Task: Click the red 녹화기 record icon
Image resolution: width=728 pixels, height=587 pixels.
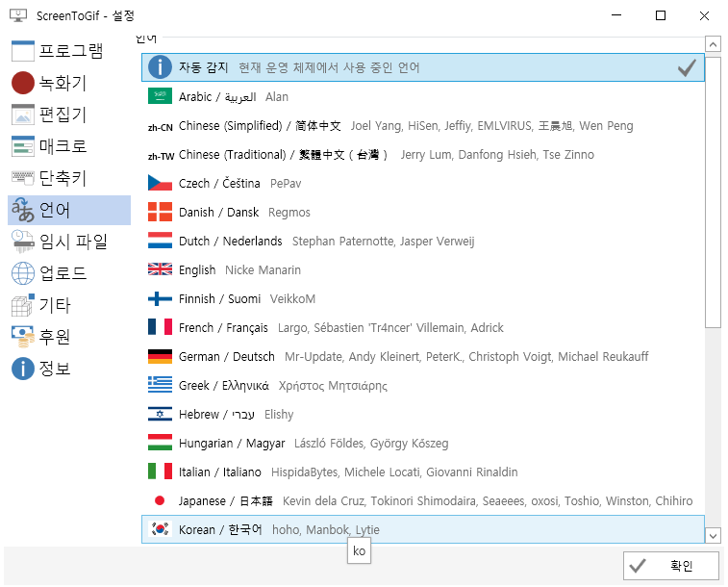Action: pyautogui.click(x=23, y=83)
